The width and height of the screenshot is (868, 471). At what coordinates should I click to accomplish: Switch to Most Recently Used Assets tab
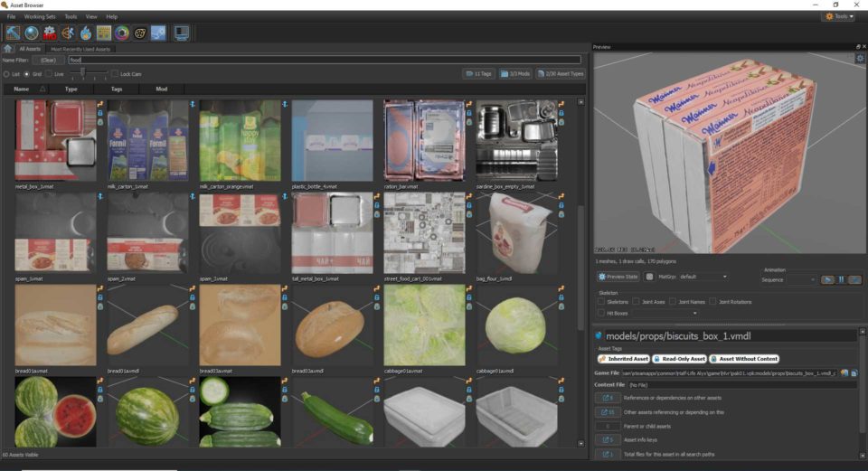coord(80,49)
